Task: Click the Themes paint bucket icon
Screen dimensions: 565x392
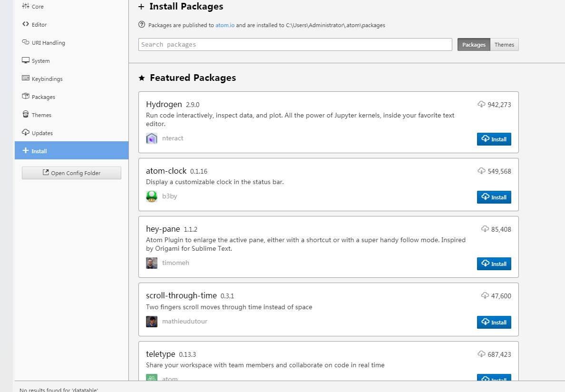Action: click(26, 114)
